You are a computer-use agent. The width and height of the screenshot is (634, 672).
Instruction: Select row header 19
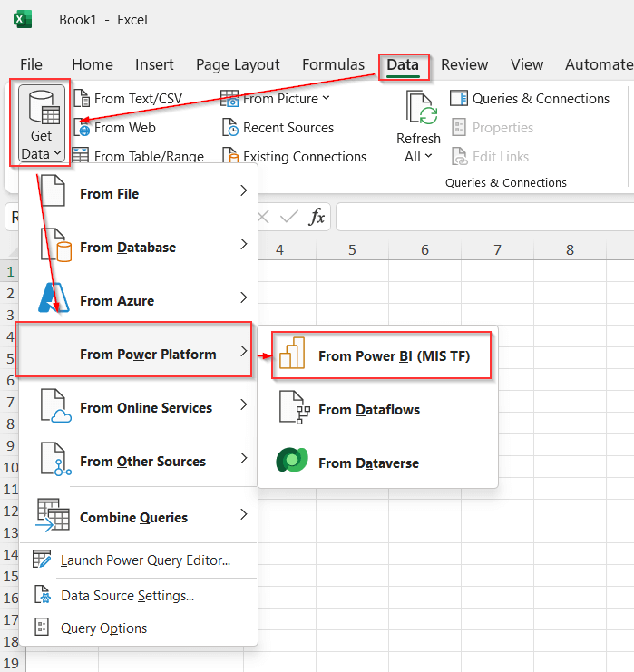(x=12, y=663)
